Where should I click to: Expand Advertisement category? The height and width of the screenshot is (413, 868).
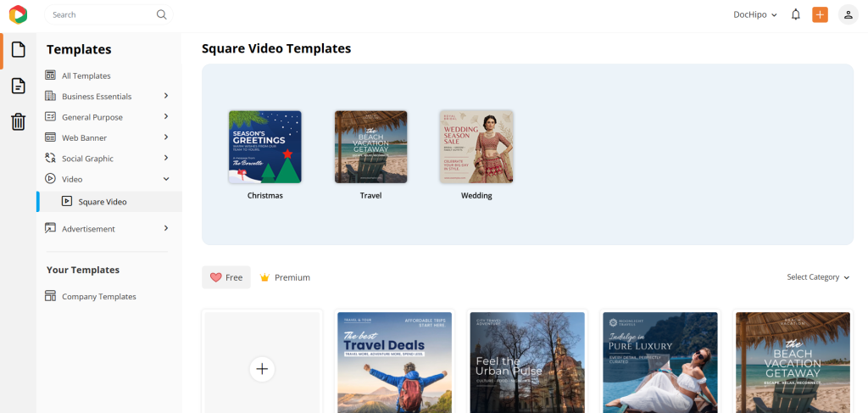pyautogui.click(x=166, y=227)
